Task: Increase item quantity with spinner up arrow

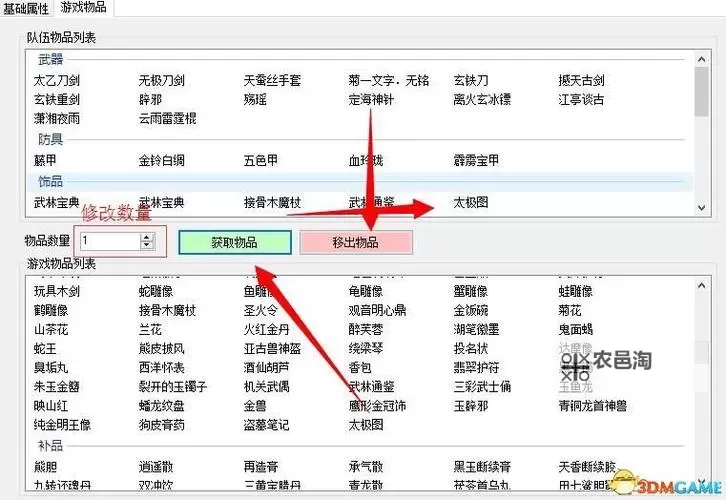Action: [x=147, y=237]
